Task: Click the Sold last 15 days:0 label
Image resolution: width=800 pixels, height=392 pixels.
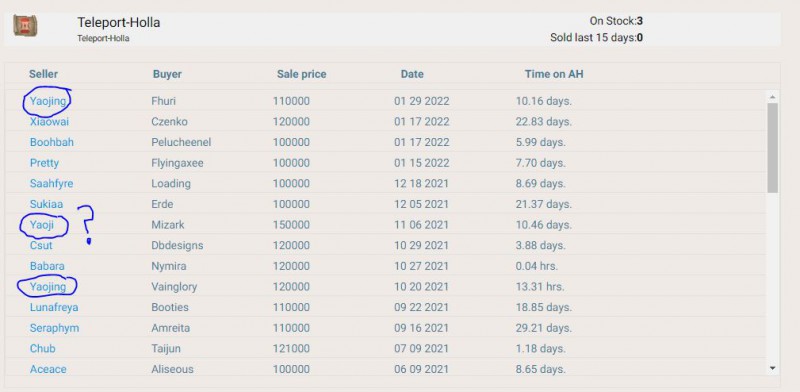Action: pyautogui.click(x=596, y=37)
